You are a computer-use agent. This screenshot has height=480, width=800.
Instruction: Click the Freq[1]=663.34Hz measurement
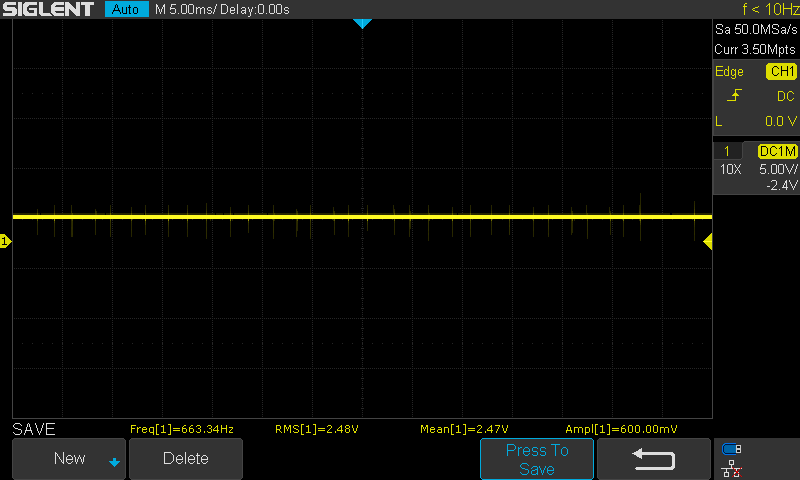coord(182,429)
